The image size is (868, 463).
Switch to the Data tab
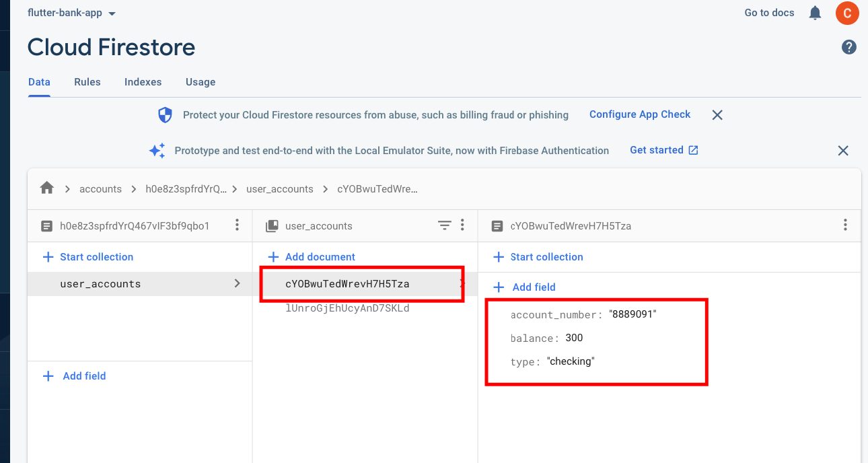(x=39, y=82)
